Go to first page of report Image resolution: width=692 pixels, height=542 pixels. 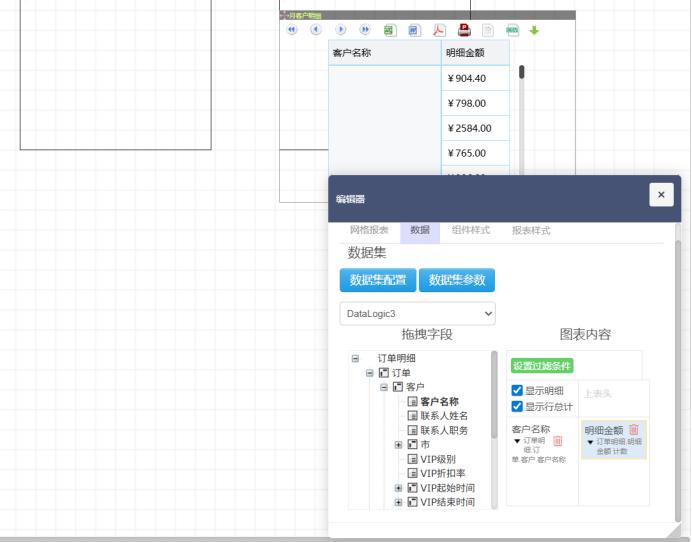click(x=292, y=30)
